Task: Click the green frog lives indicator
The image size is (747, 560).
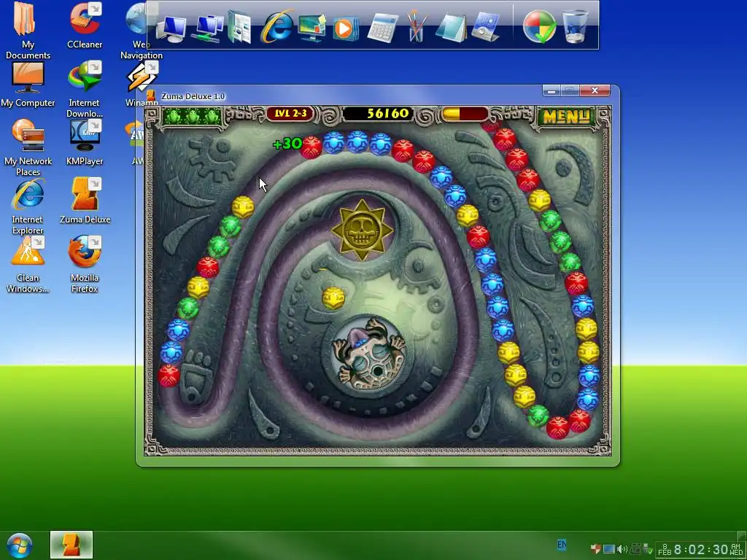Action: (192, 116)
